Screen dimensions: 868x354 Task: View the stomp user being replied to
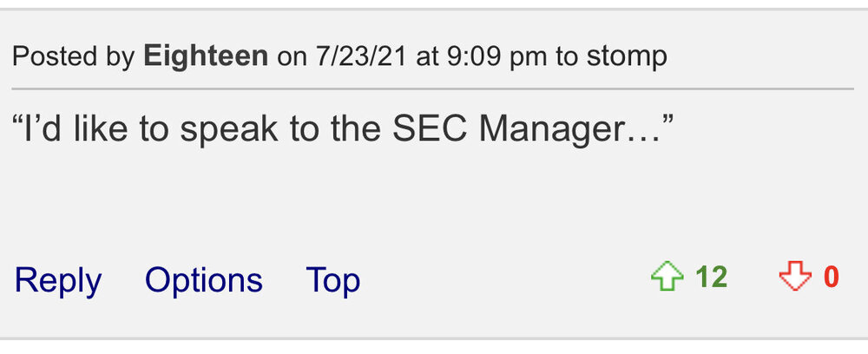pos(627,57)
